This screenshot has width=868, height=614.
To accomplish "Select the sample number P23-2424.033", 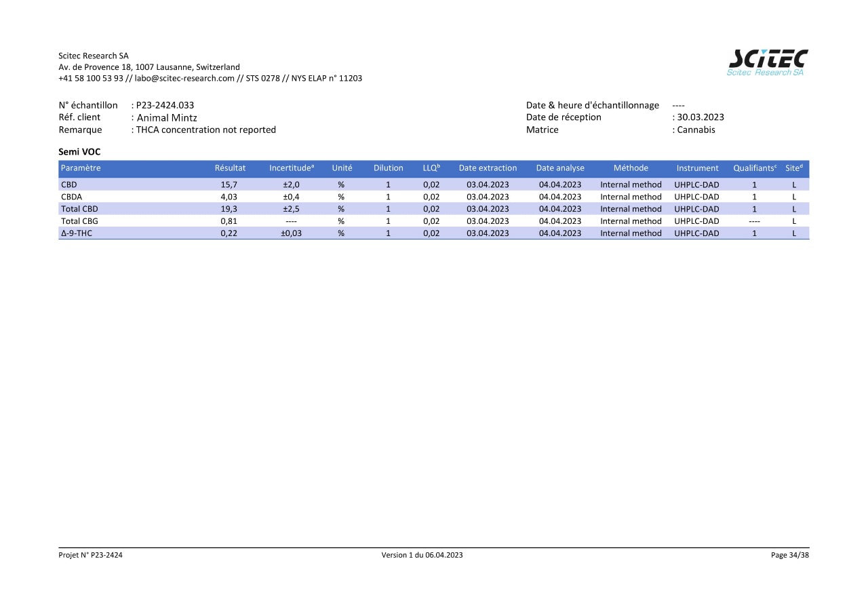I will tap(165, 105).
